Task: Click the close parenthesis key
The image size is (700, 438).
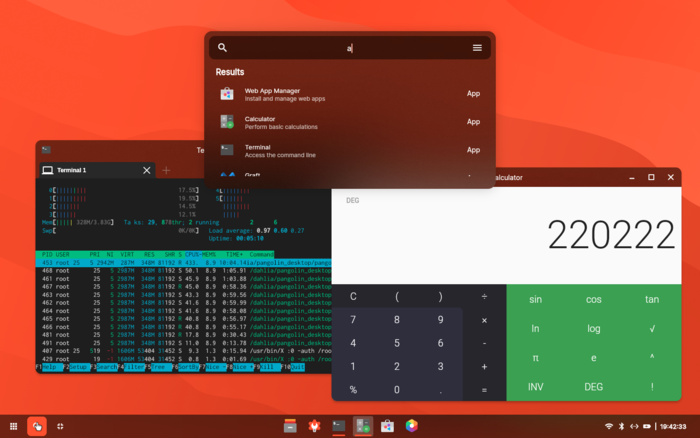Action: point(440,296)
